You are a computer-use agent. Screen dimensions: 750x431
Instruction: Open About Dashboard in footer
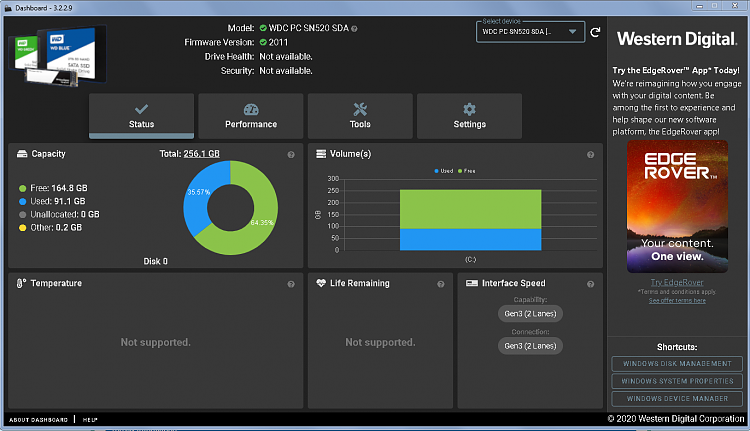click(x=38, y=420)
